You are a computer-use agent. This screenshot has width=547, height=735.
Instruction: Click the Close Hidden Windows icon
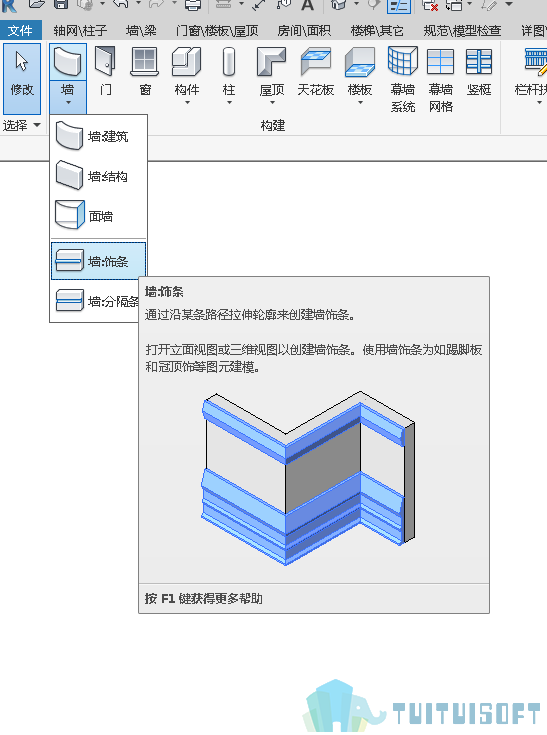(x=430, y=5)
